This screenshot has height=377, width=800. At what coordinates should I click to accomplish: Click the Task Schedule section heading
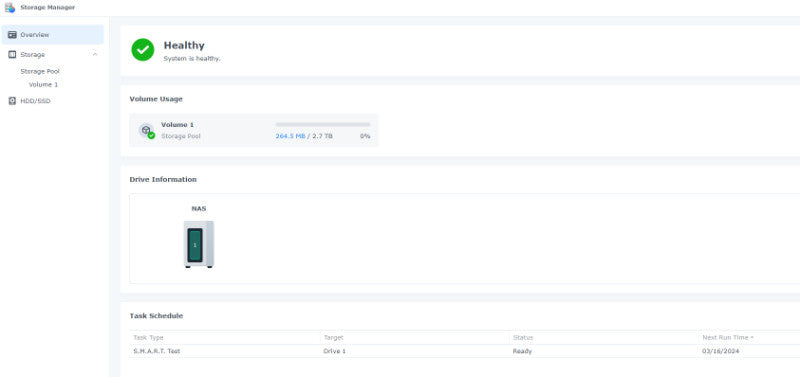[x=156, y=316]
